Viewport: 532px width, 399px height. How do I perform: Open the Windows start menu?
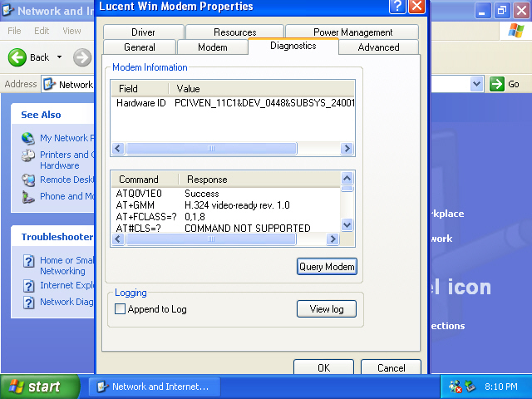click(40, 387)
